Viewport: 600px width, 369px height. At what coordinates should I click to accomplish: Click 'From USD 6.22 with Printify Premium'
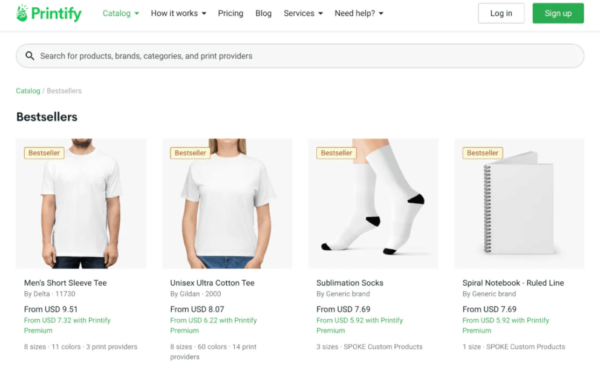click(x=214, y=325)
